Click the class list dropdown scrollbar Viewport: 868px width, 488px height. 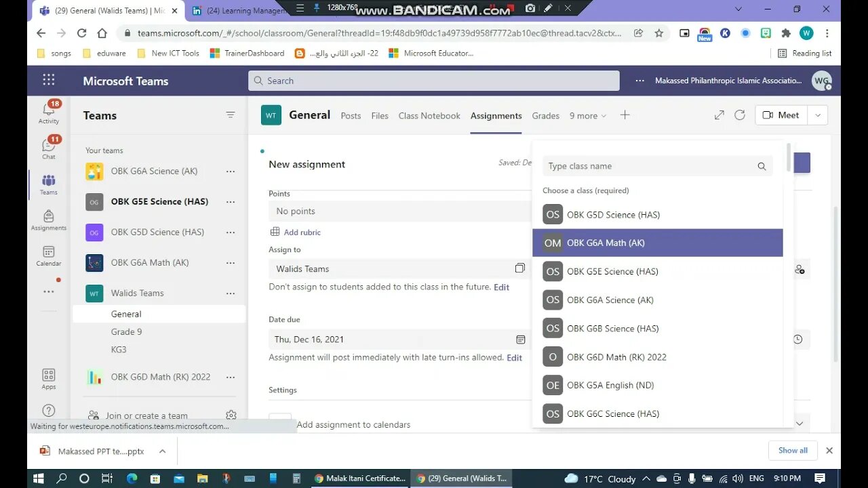pos(789,157)
